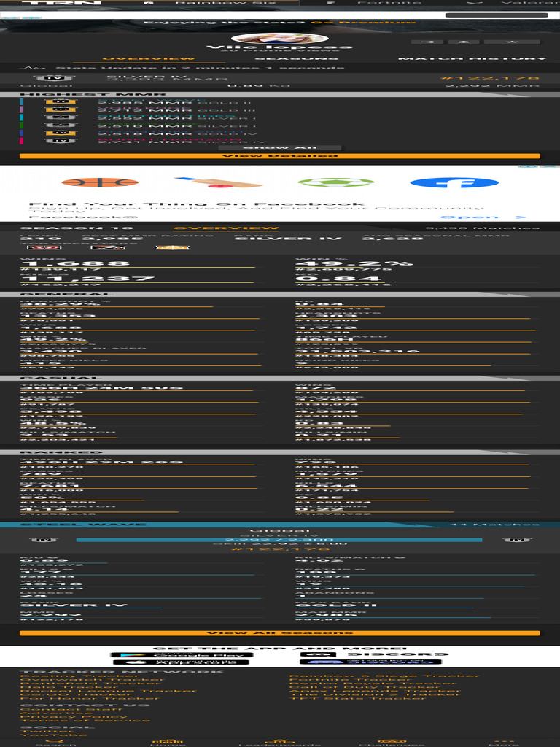Click the second top operator icon
The width and height of the screenshot is (560, 747).
tap(108, 248)
